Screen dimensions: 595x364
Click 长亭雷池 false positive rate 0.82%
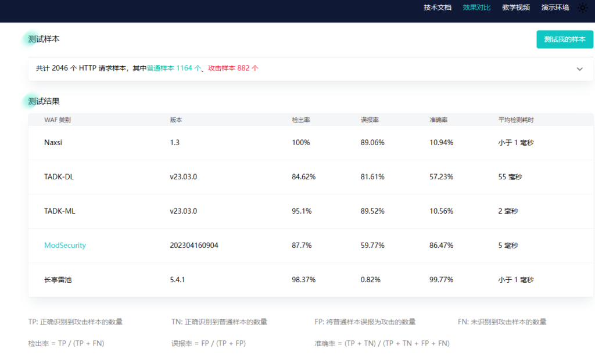[x=370, y=280]
